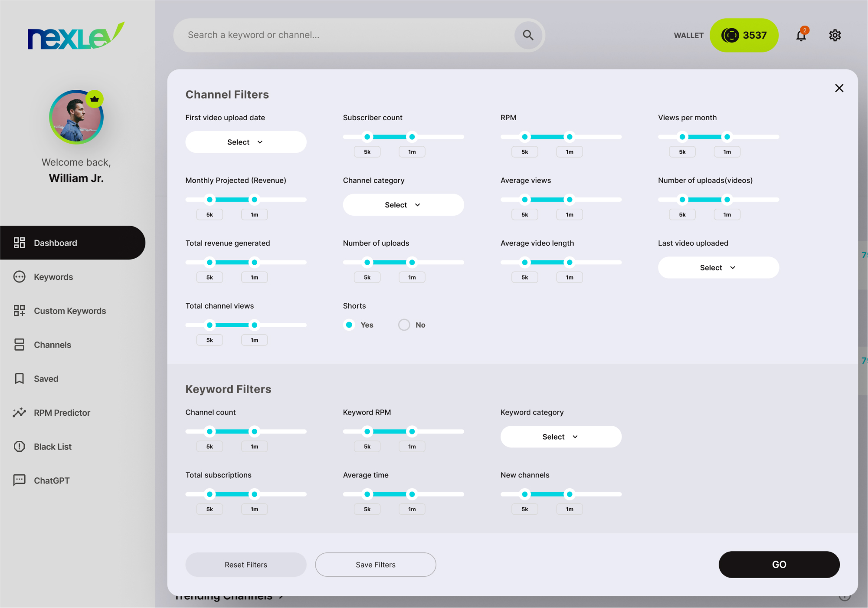Expand First video upload date dropdown
This screenshot has width=868, height=608.
(x=246, y=142)
